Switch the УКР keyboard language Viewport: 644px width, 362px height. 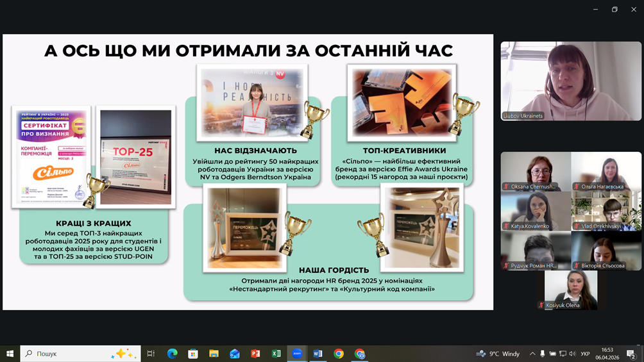pyautogui.click(x=585, y=354)
